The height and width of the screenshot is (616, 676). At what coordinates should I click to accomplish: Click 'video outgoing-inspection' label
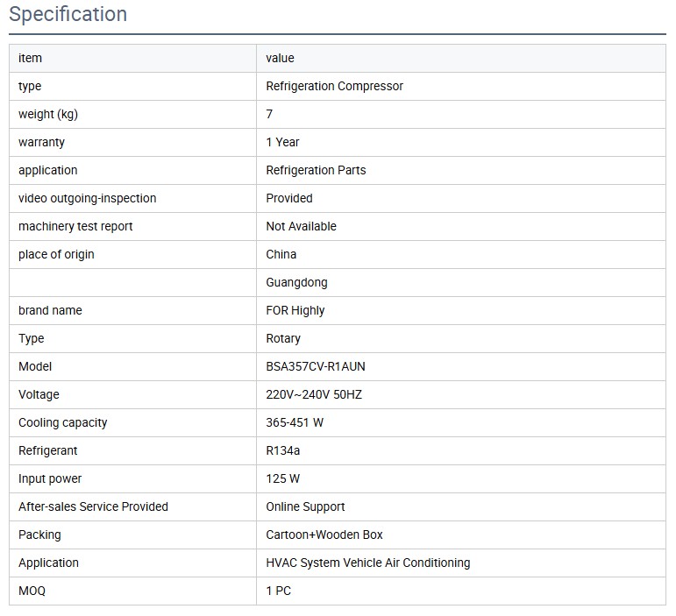coord(87,198)
